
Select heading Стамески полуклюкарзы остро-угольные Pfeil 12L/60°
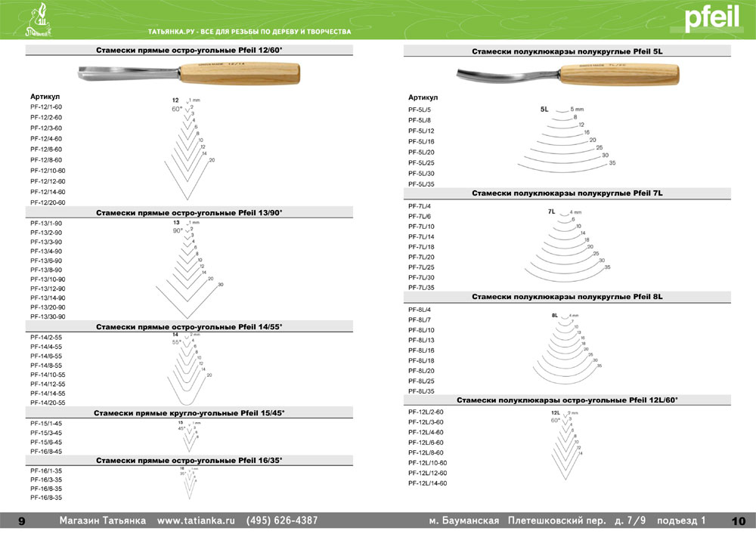pyautogui.click(x=567, y=400)
